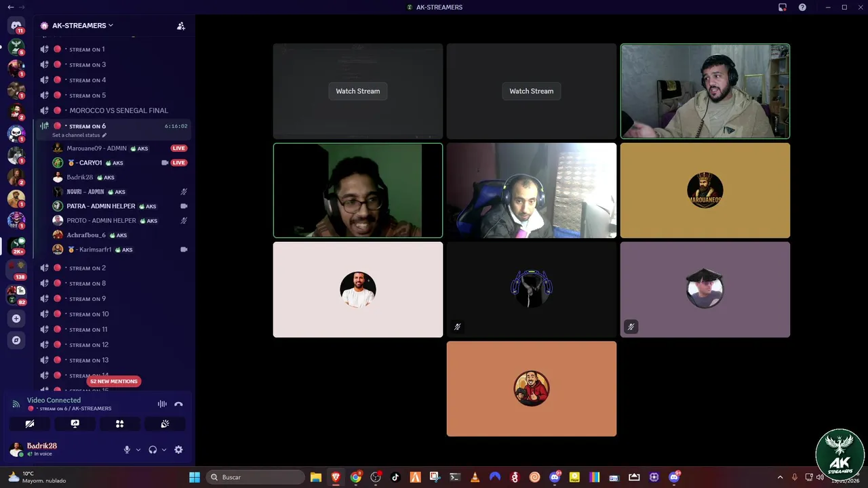The height and width of the screenshot is (488, 868).
Task: Click LIVE badge next to Marouane09
Action: click(x=179, y=148)
